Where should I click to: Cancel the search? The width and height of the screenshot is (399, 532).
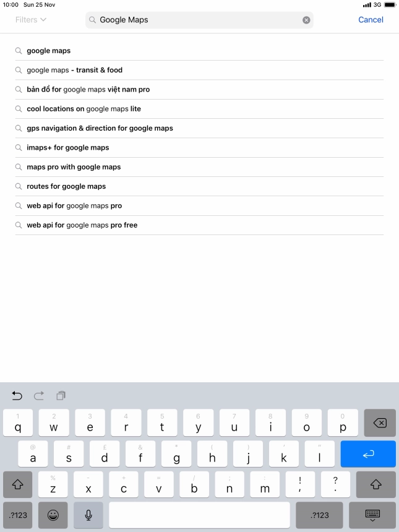click(371, 20)
